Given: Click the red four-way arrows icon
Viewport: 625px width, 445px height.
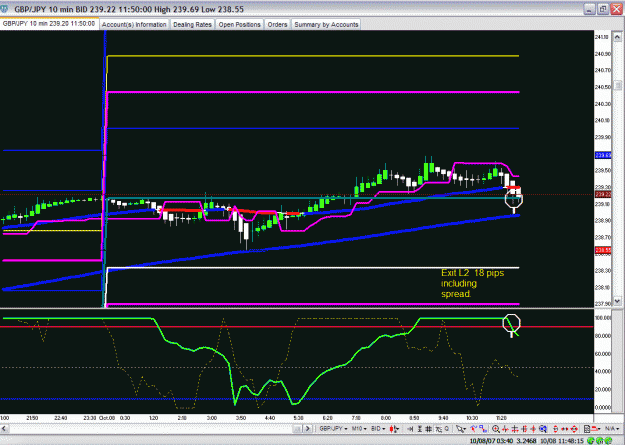Looking at the screenshot, I should 574,429.
